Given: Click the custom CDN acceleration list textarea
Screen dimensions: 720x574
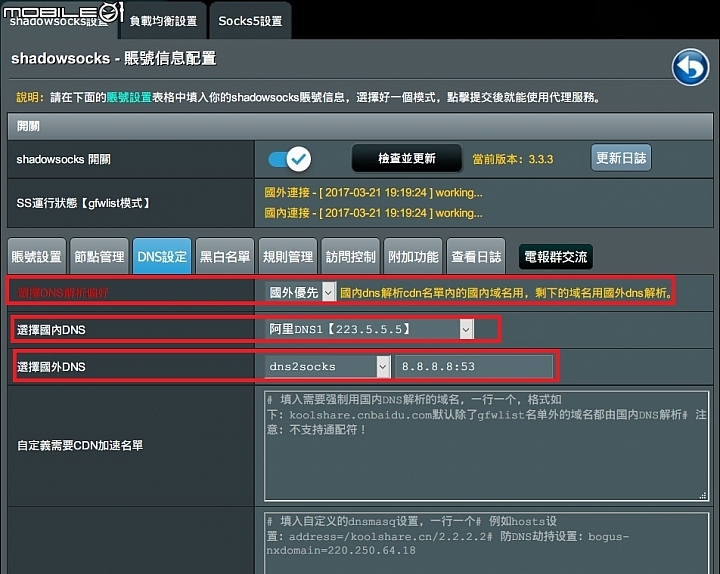Looking at the screenshot, I should (x=487, y=446).
